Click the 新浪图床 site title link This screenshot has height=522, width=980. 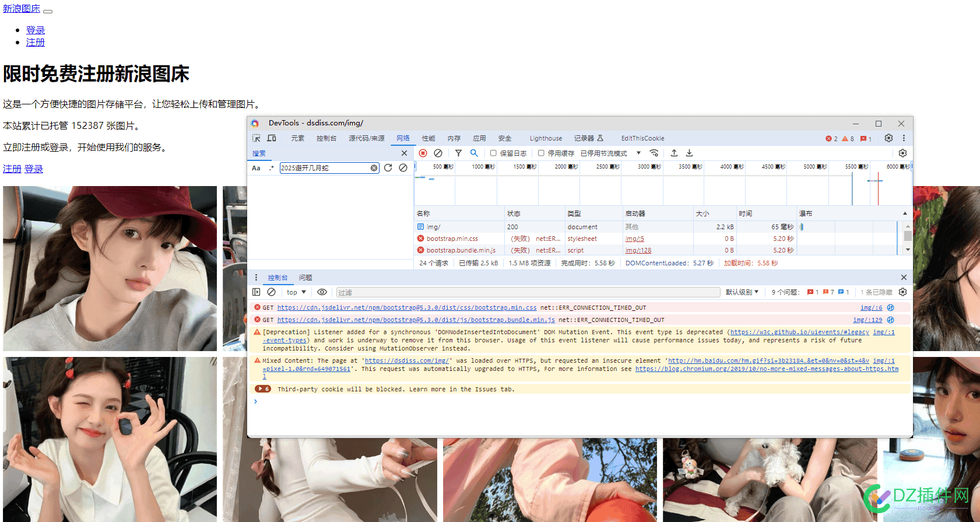[x=22, y=9]
